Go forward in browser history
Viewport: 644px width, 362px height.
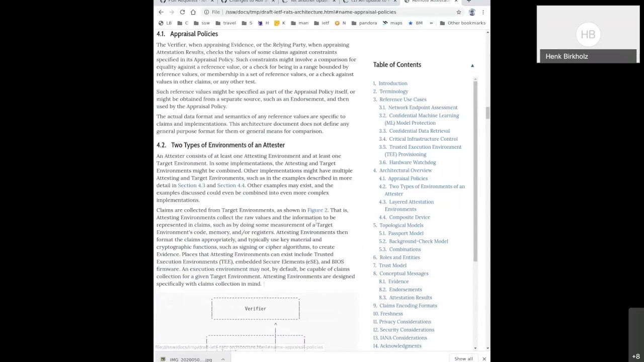tap(172, 12)
